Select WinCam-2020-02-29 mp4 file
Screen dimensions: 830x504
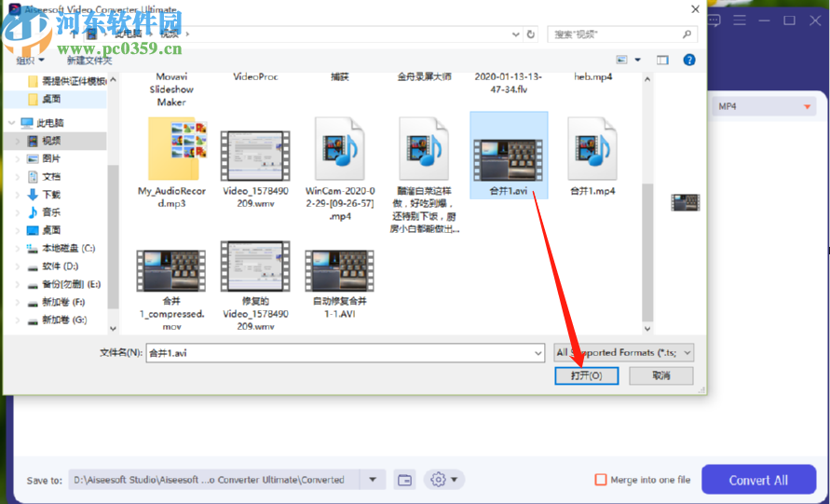340,169
